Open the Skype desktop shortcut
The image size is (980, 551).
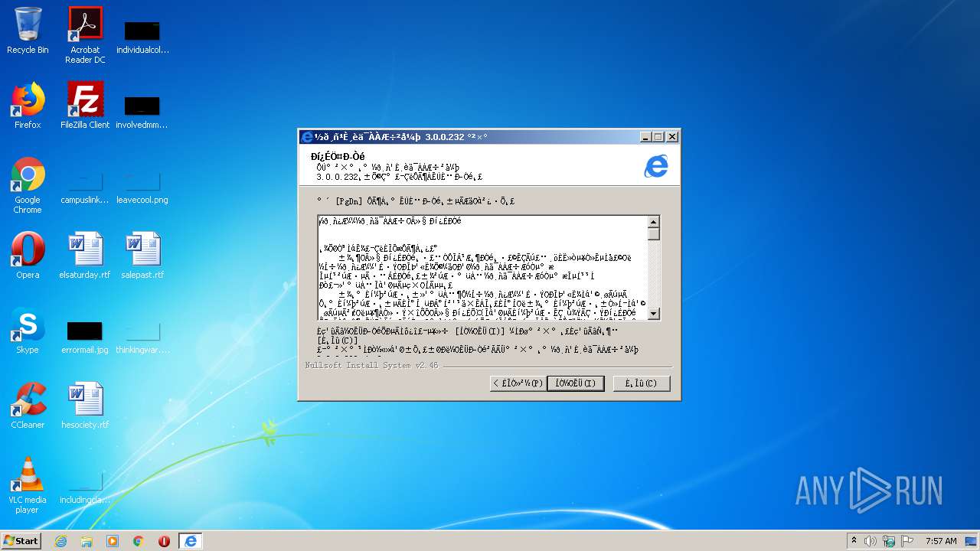[28, 331]
